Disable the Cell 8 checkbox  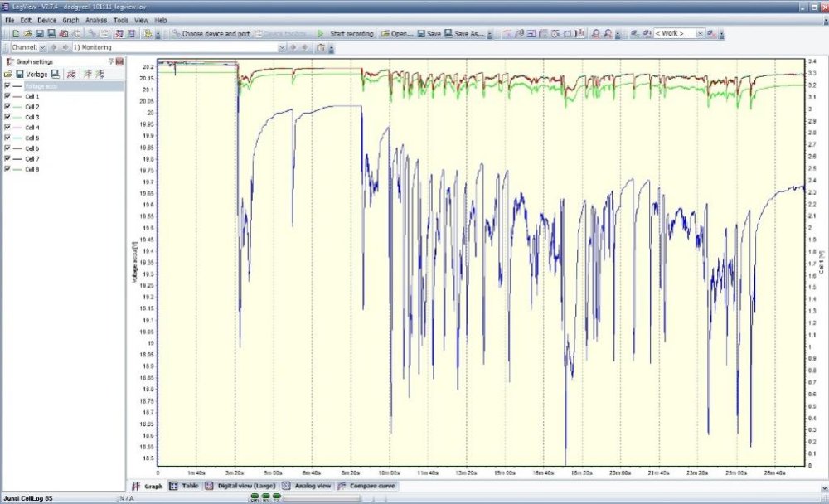8,169
